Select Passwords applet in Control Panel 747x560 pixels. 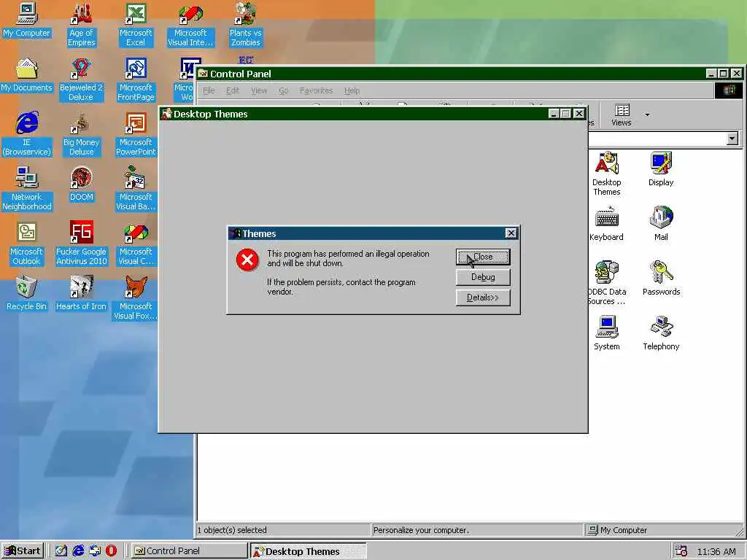tap(661, 279)
